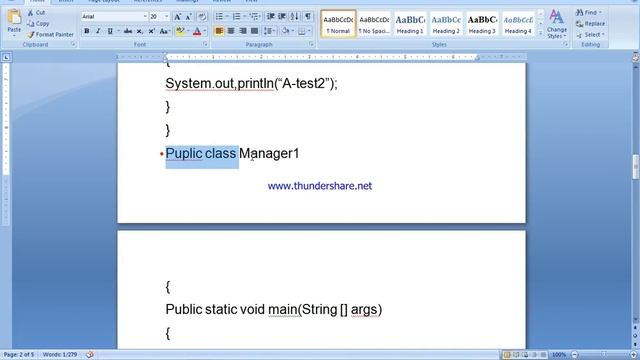
Task: Open the Change Styles menu
Action: click(556, 24)
